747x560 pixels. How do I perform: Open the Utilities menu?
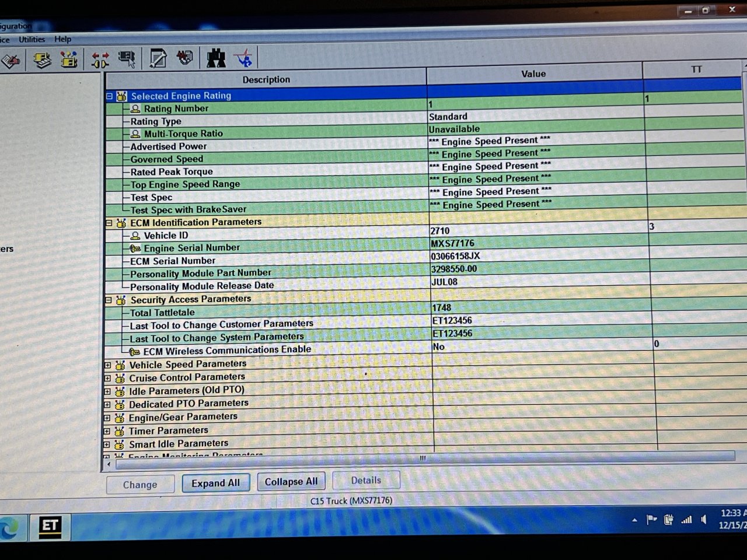[x=32, y=40]
